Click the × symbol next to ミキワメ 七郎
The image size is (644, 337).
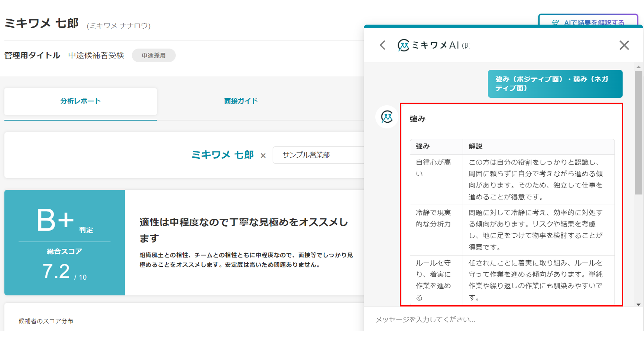pyautogui.click(x=263, y=156)
